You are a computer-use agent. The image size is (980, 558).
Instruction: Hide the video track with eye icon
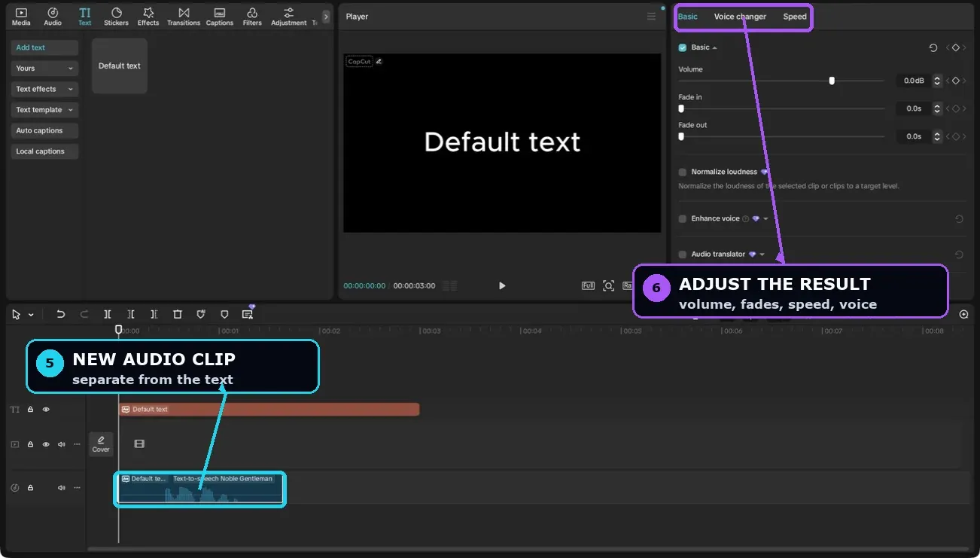pos(46,444)
